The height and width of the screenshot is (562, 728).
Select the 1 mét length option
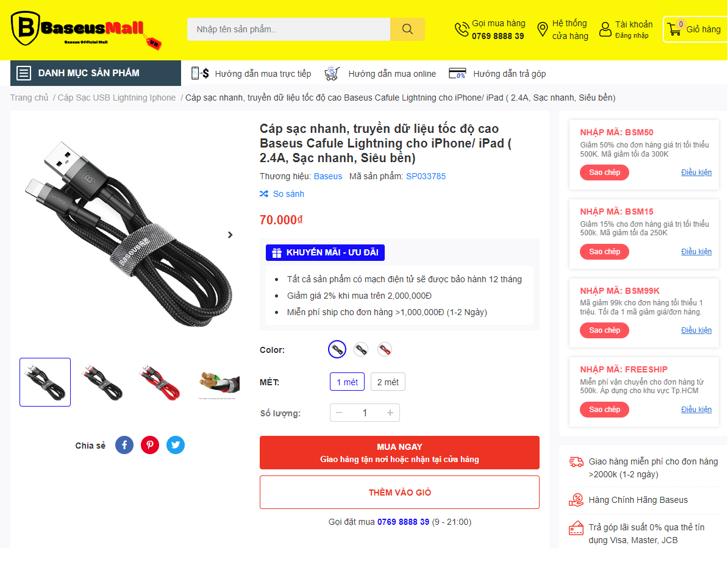coord(348,382)
